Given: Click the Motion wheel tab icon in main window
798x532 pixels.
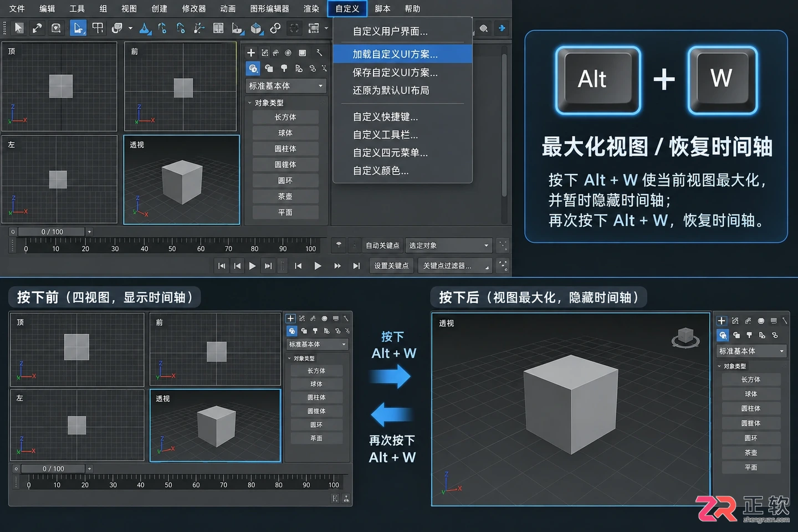Looking at the screenshot, I should (288, 53).
